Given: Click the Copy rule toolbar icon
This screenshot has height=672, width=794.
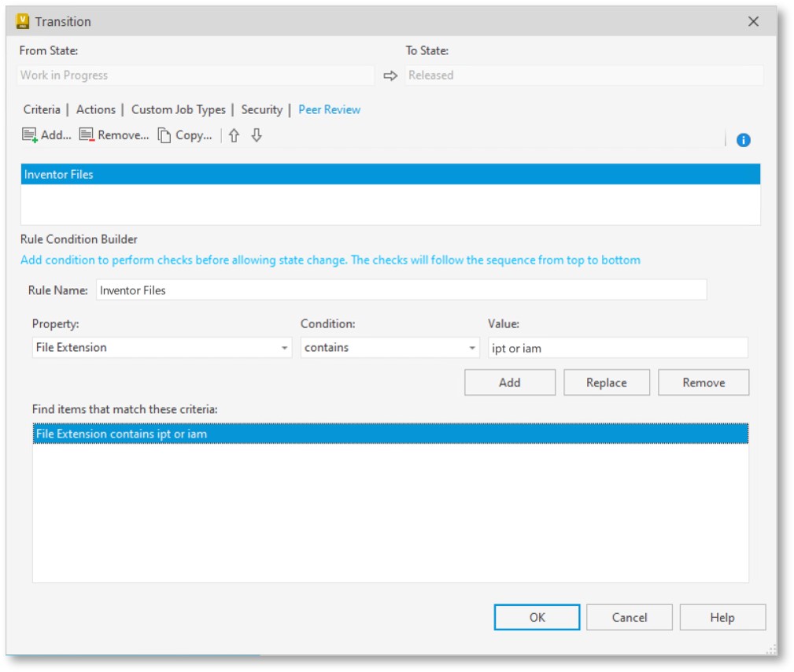Looking at the screenshot, I should [164, 135].
